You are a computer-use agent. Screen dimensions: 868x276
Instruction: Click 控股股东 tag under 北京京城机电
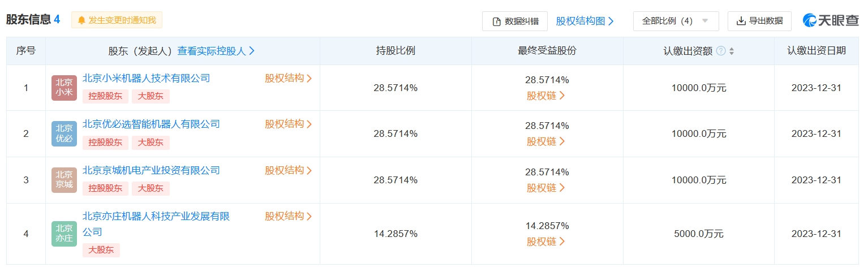point(105,188)
